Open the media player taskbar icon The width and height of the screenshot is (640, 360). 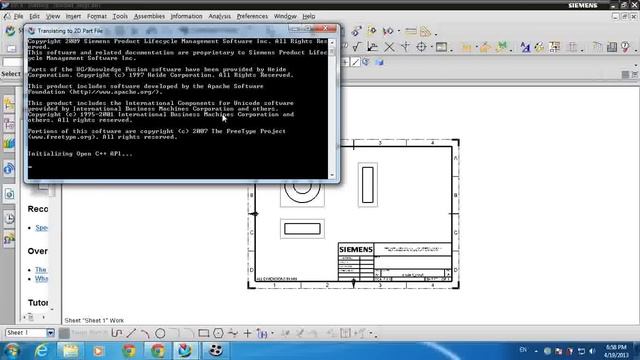coord(98,351)
